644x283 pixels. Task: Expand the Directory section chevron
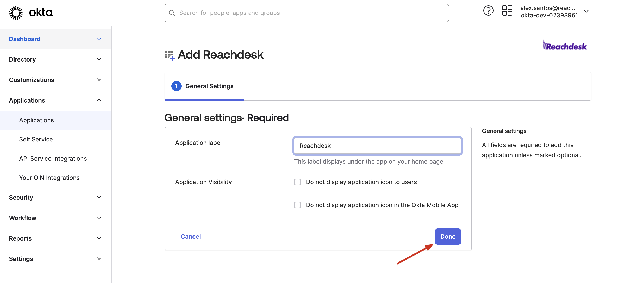[99, 59]
